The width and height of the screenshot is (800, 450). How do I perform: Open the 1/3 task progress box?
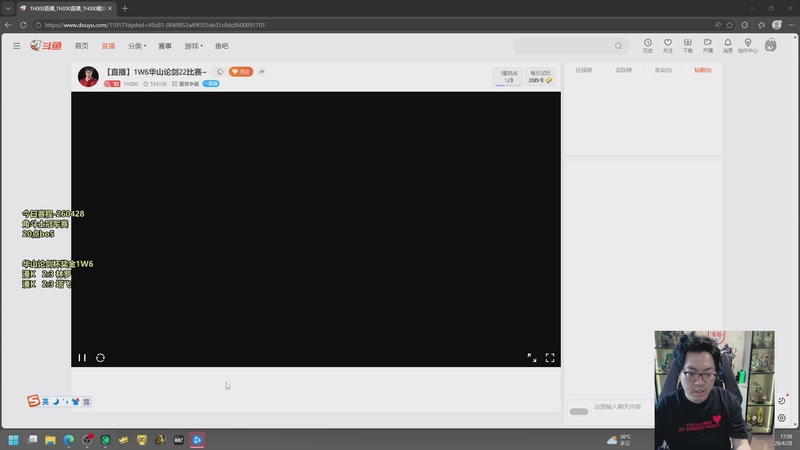click(508, 77)
